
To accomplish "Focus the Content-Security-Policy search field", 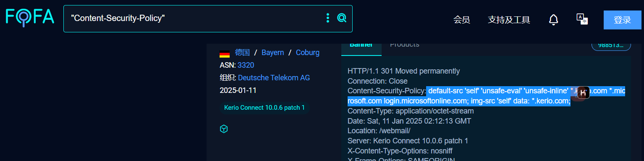I will click(x=193, y=18).
